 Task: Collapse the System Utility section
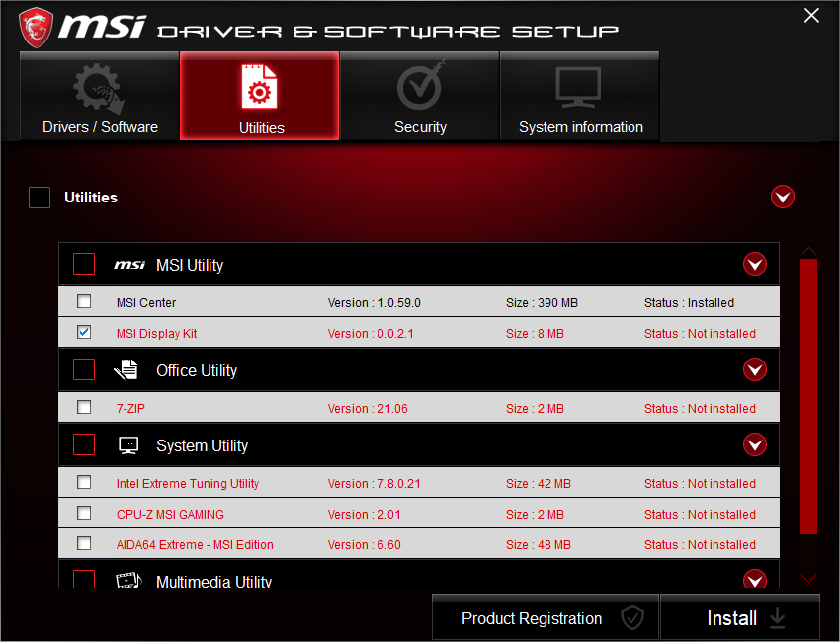[x=755, y=444]
